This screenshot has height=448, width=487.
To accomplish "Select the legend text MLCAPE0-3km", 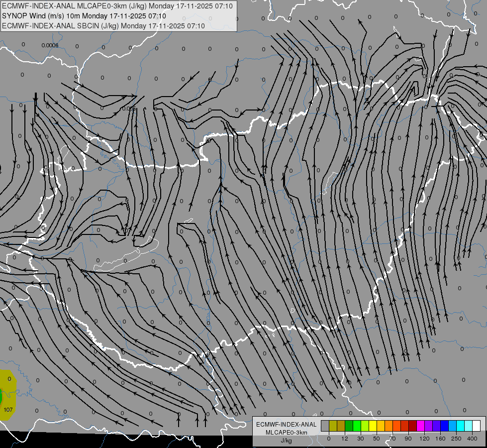I will click(287, 433).
